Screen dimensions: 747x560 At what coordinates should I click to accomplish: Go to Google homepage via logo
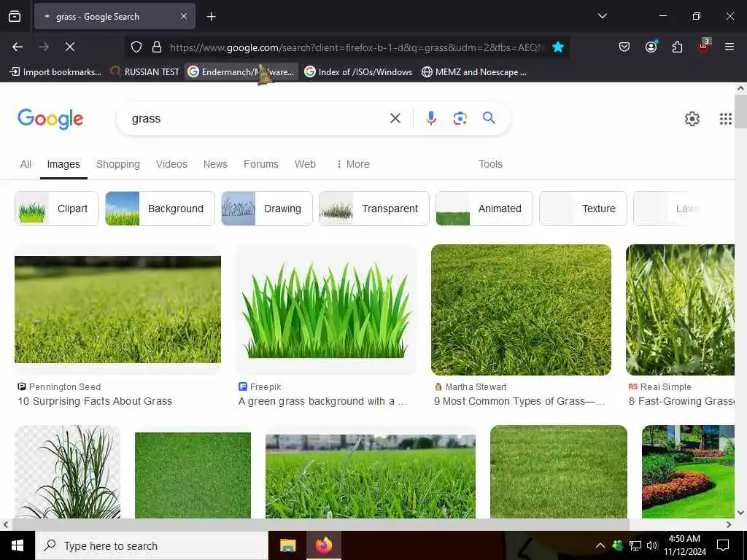point(50,119)
